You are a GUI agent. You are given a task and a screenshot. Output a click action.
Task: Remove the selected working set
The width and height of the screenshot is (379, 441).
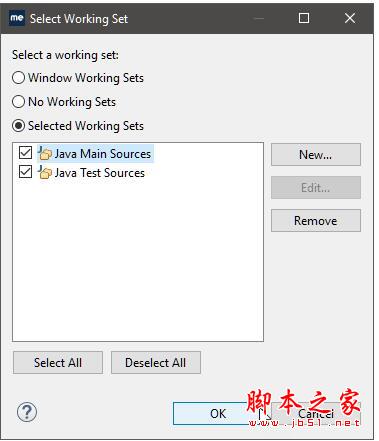(316, 220)
